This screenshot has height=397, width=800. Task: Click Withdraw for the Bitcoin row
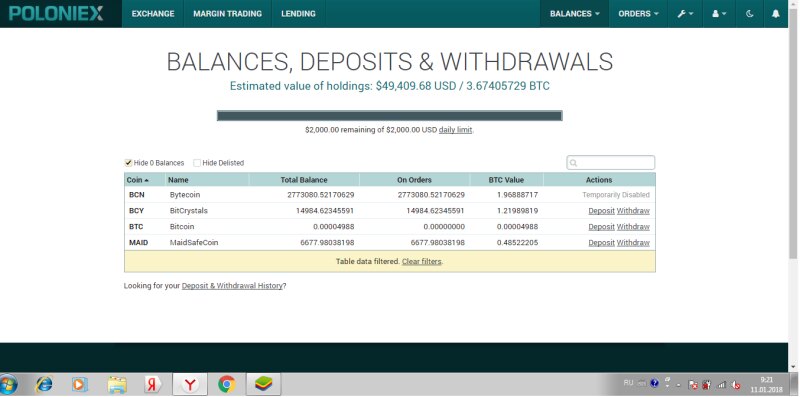point(633,227)
